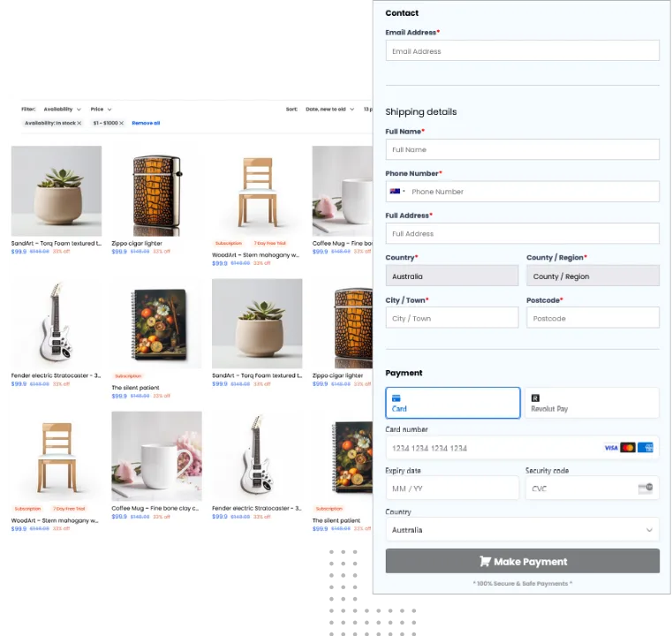This screenshot has height=636, width=672.
Task: Open the Price filter dropdown
Action: pos(102,110)
